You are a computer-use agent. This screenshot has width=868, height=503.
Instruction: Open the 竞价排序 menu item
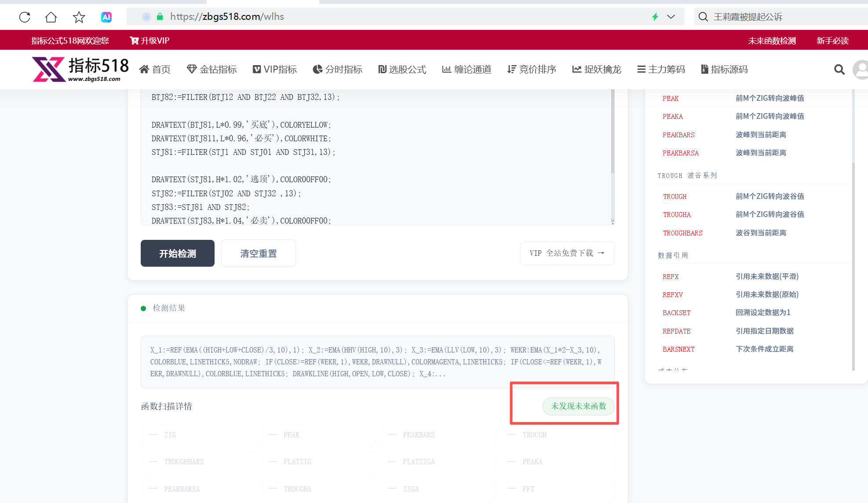tap(531, 70)
